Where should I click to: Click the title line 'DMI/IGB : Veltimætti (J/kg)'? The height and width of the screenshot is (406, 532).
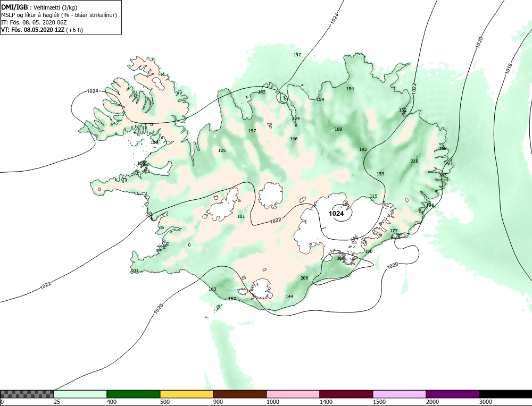coord(39,7)
